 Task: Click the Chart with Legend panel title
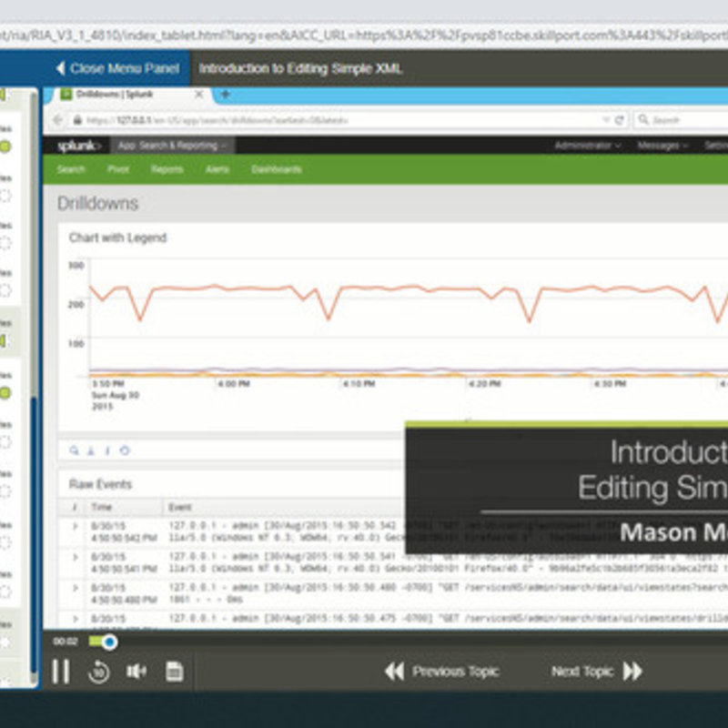pyautogui.click(x=117, y=238)
